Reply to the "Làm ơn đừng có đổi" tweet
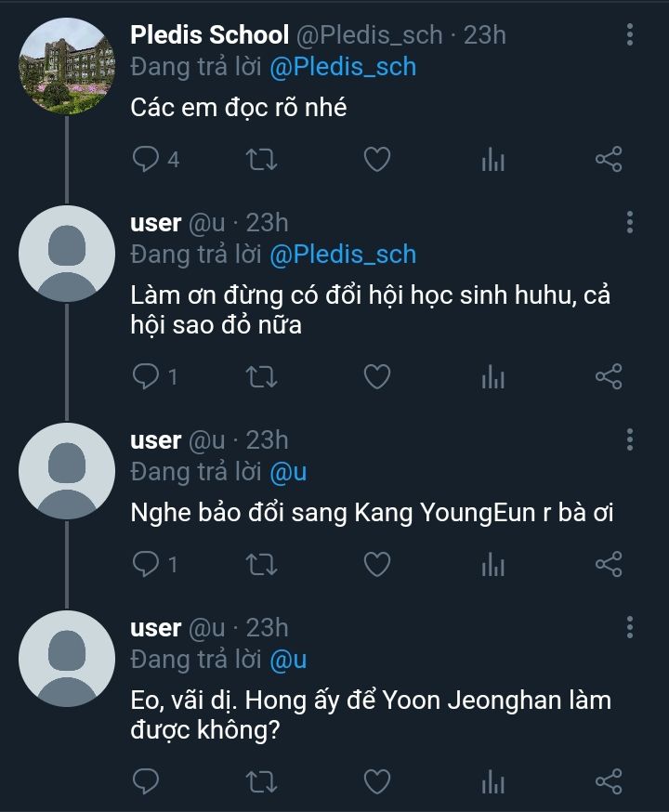669x812 pixels. click(146, 376)
